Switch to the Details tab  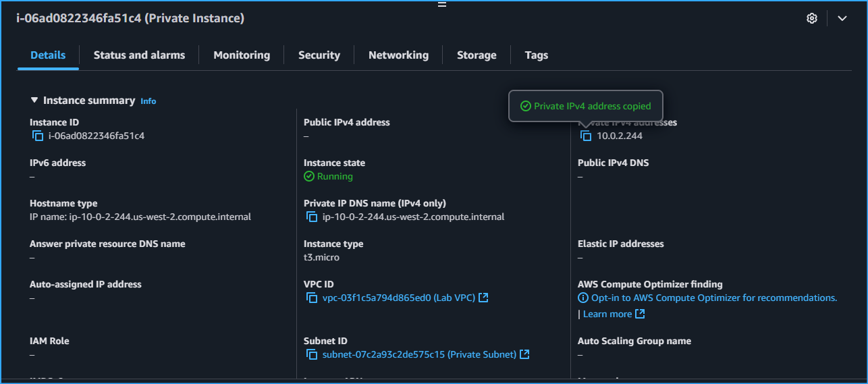coord(48,55)
